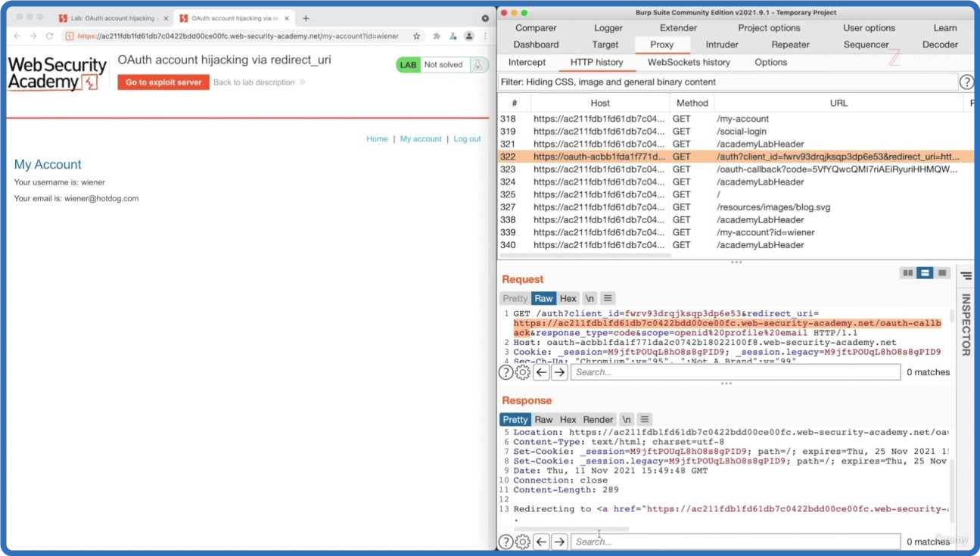Open the Chrome profile avatar

tap(469, 36)
